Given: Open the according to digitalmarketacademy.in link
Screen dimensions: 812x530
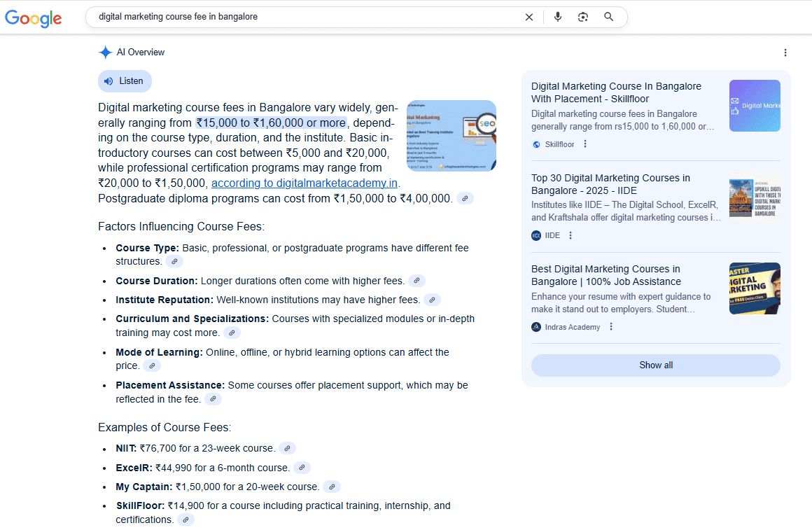Looking at the screenshot, I should (304, 183).
